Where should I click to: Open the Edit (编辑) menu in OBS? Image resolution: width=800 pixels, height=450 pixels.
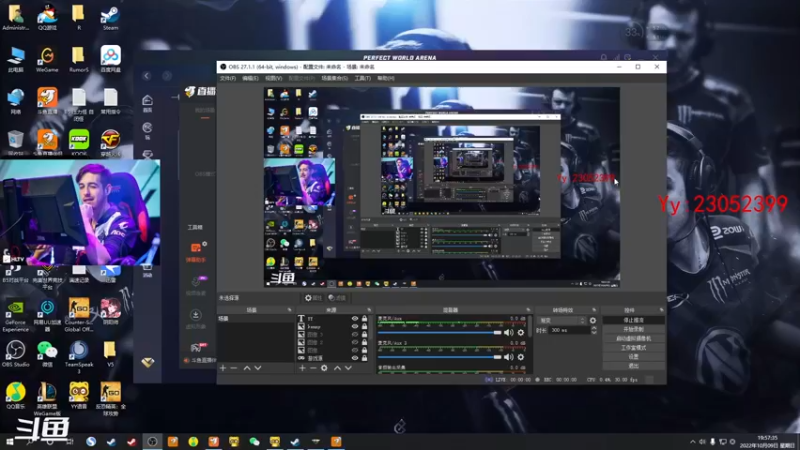pyautogui.click(x=250, y=79)
